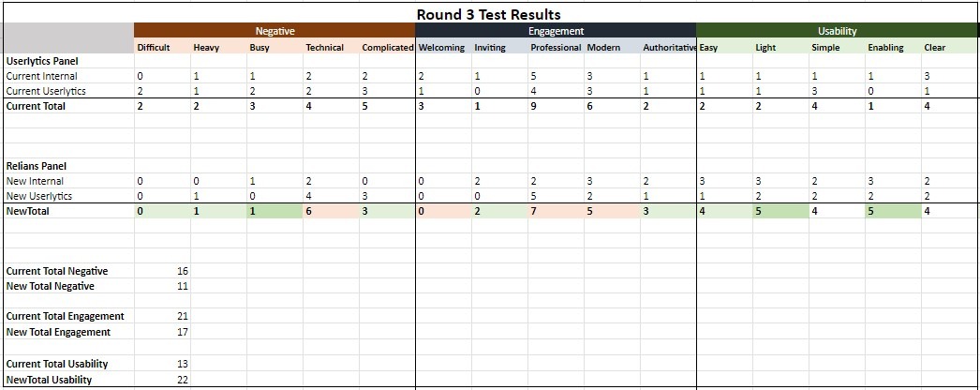Select the green Usability group header

(x=837, y=31)
